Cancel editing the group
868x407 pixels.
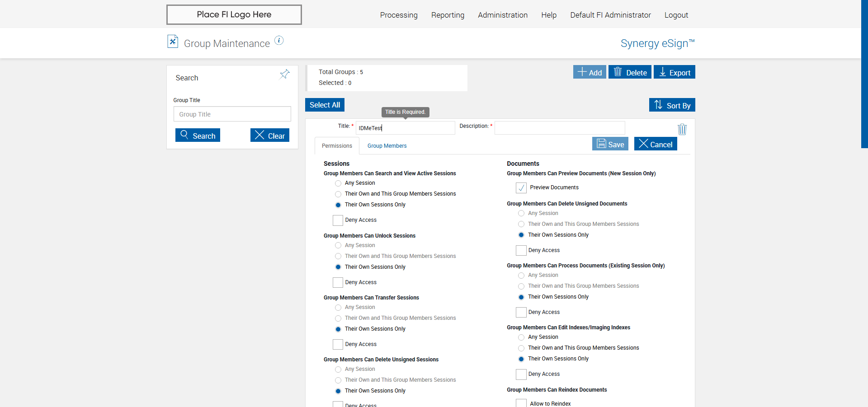(x=655, y=144)
